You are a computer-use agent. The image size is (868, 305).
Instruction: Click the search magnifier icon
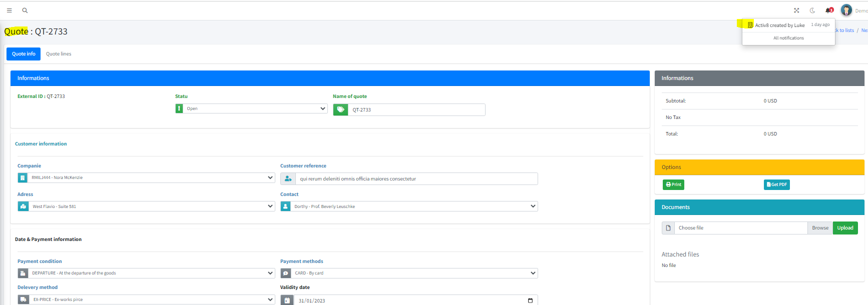(x=25, y=10)
